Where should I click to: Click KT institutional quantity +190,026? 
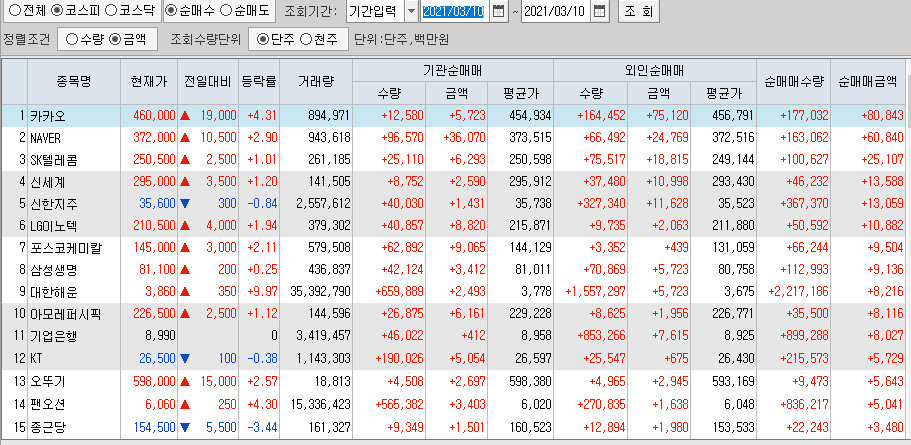coord(400,359)
